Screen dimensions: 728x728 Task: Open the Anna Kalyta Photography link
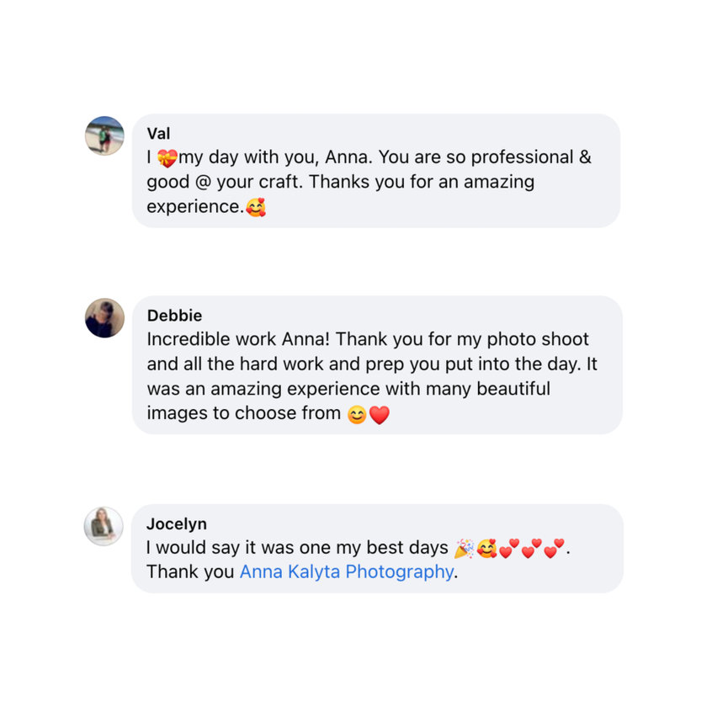346,572
